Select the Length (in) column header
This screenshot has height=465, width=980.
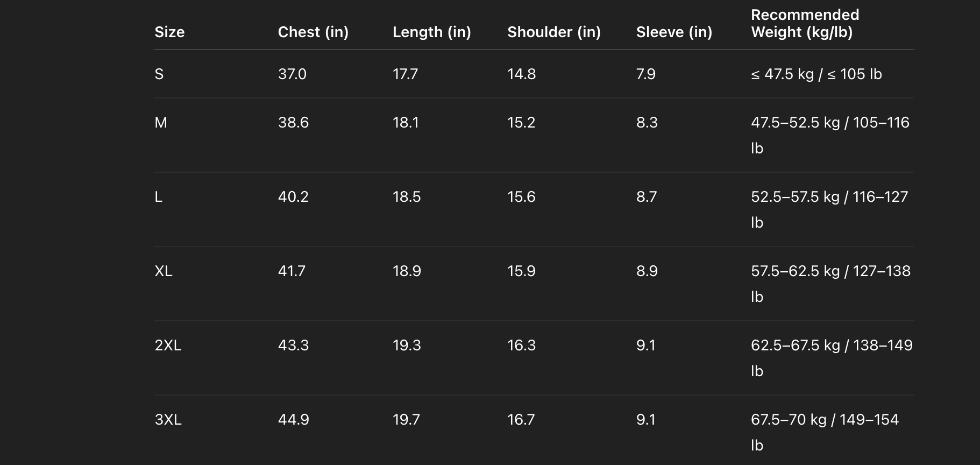431,32
